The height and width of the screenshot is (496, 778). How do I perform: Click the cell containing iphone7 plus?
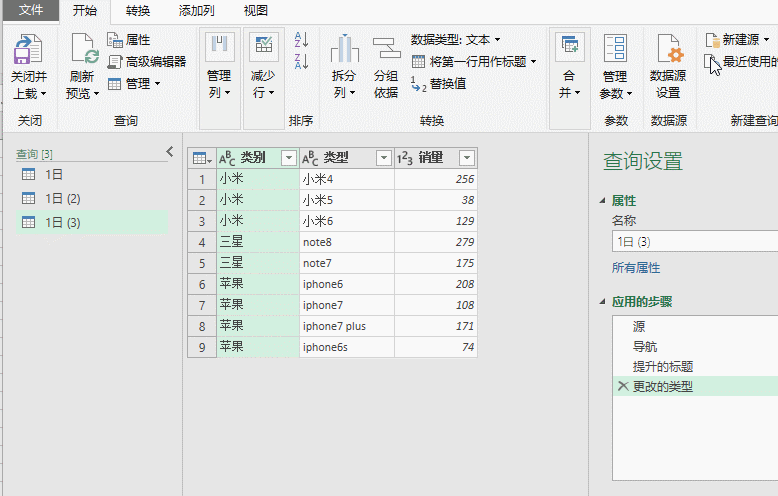[x=347, y=326]
